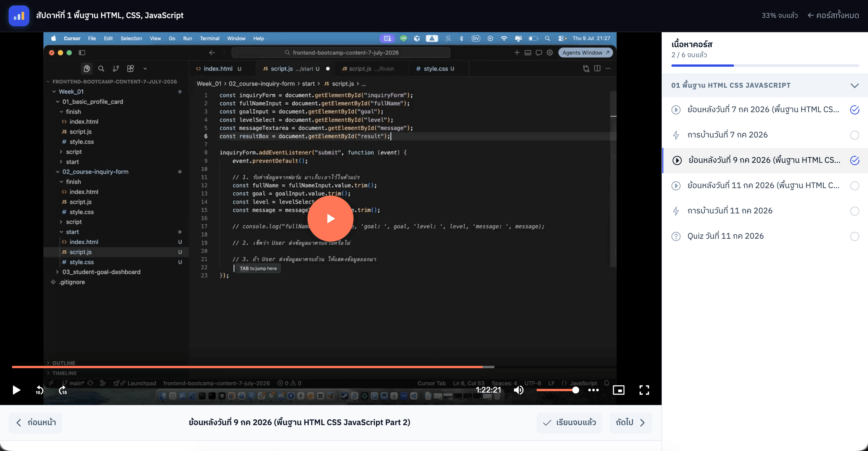Open lesson ย้อนหลังวันที่ 11 กค 2026
The image size is (868, 451).
tap(764, 186)
